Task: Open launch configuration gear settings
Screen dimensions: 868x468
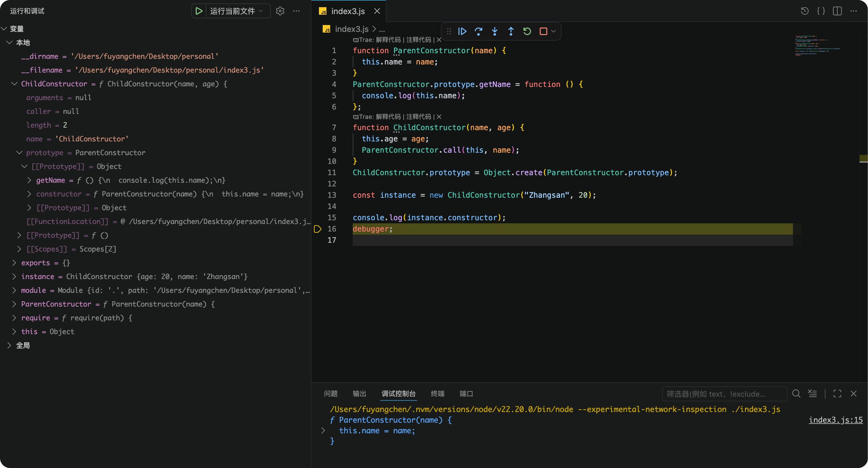Action: click(280, 11)
